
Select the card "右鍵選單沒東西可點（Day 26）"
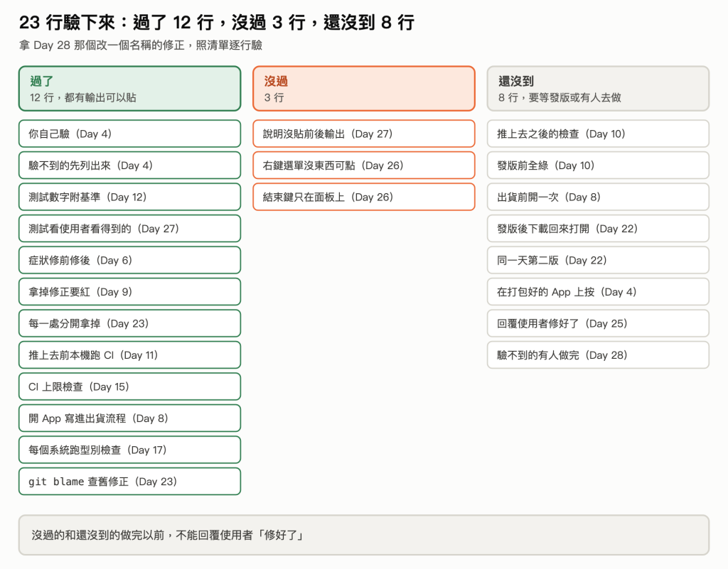click(x=364, y=165)
